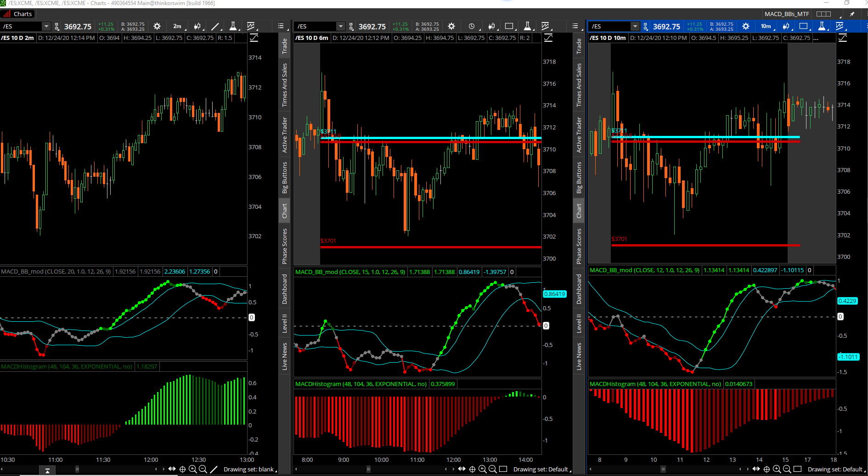This screenshot has height=476, width=868.
Task: Click the 2m timeframe button
Action: coord(178,27)
